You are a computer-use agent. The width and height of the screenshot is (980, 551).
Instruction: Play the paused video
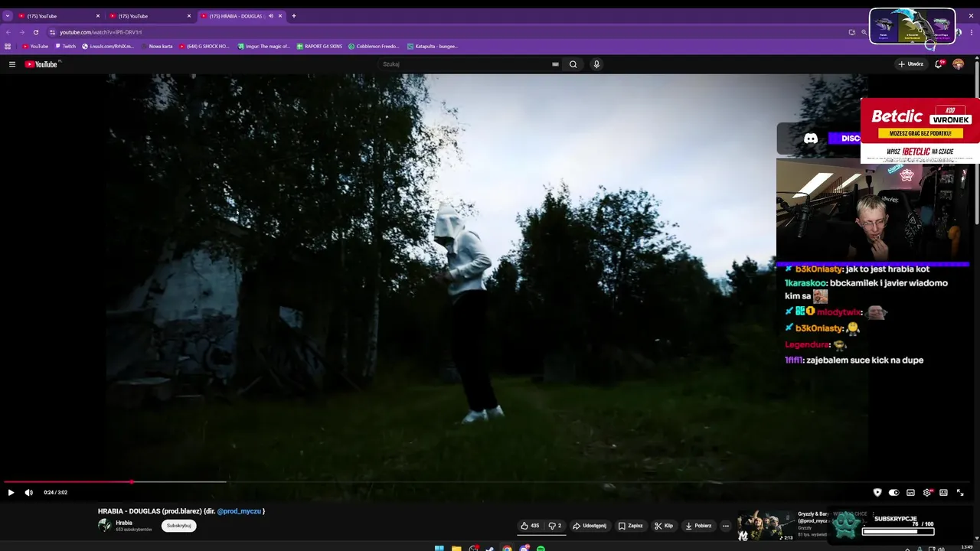pos(11,492)
